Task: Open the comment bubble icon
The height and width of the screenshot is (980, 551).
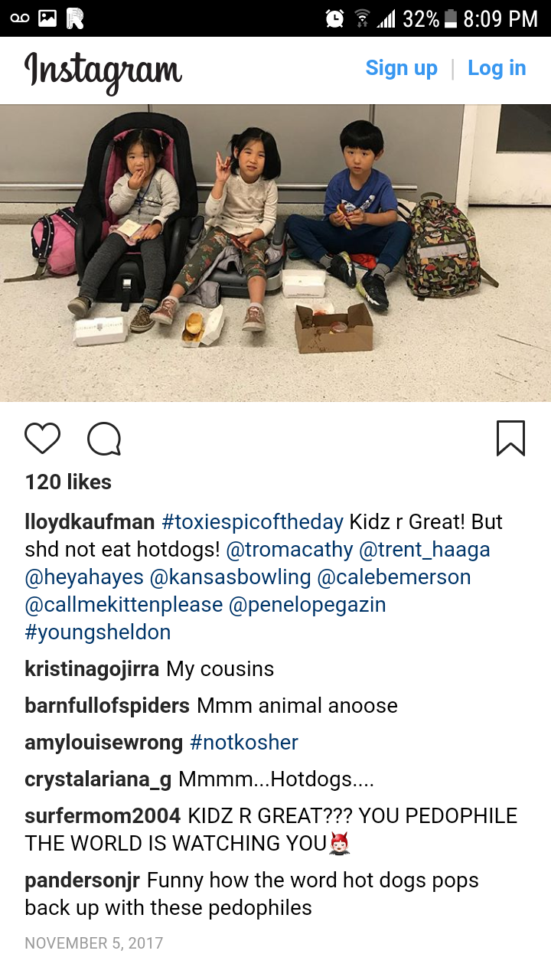Action: click(104, 439)
